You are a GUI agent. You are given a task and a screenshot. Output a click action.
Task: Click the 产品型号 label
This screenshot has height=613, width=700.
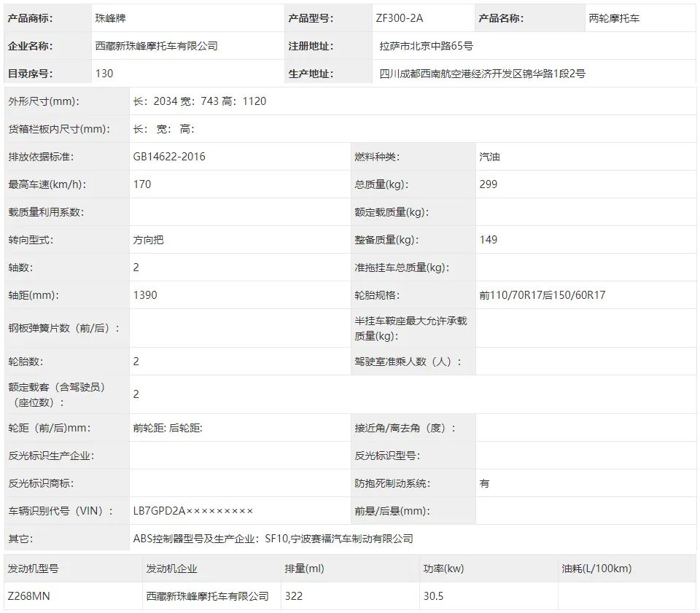tap(311, 18)
